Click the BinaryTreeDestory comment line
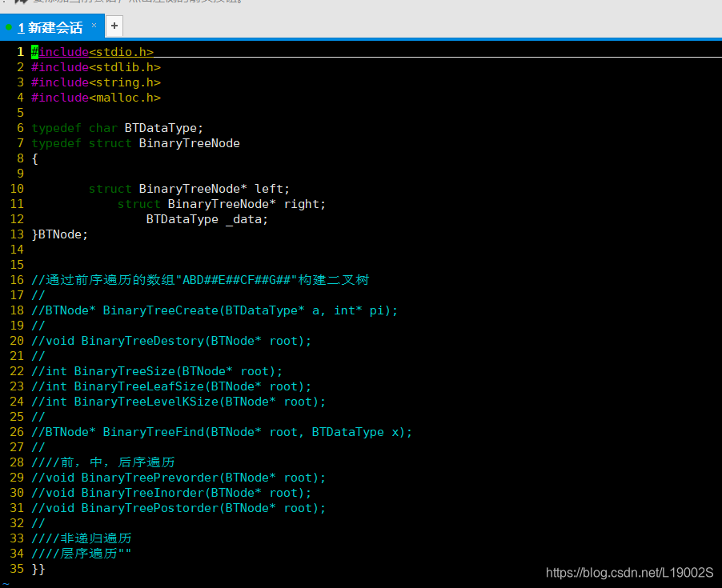The width and height of the screenshot is (722, 588). coord(171,341)
